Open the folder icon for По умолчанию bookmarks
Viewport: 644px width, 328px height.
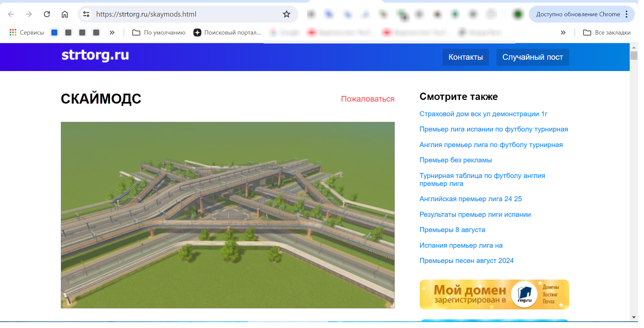[136, 33]
